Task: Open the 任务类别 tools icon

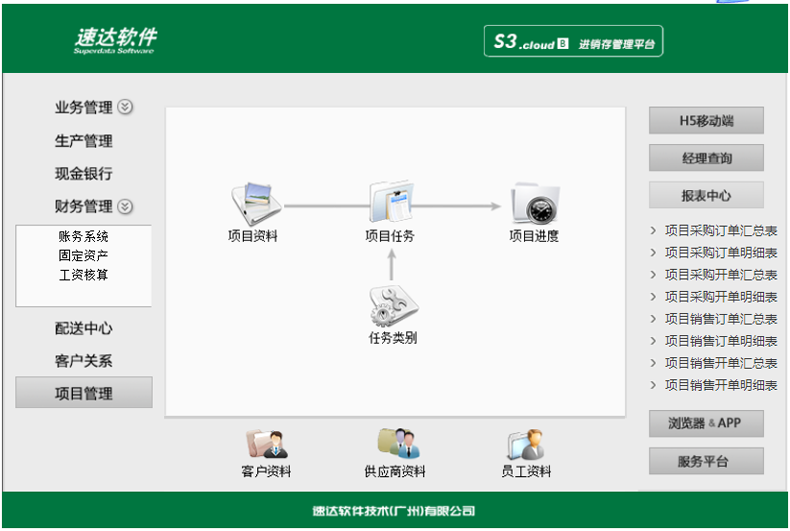Action: 393,307
